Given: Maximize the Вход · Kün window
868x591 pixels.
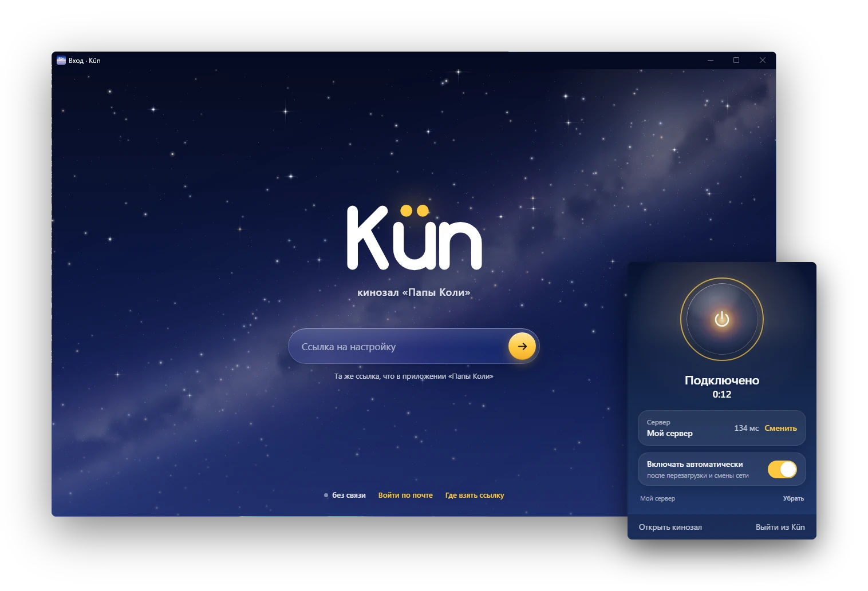Looking at the screenshot, I should click(736, 60).
